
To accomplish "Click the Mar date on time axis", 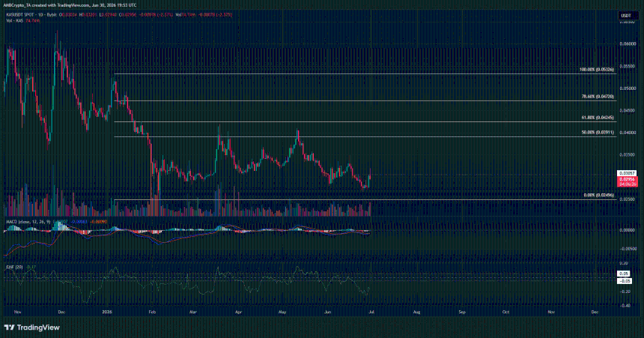I will pos(193,312).
